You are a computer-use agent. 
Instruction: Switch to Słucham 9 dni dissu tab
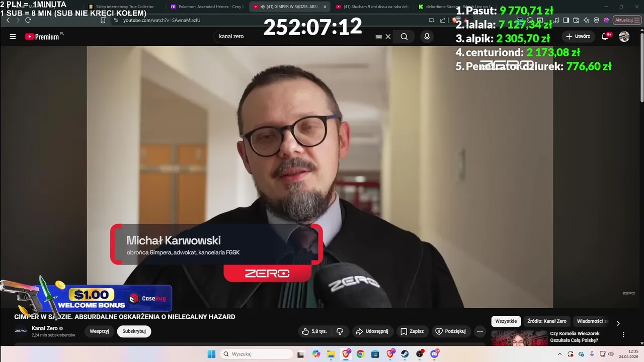[x=372, y=7]
